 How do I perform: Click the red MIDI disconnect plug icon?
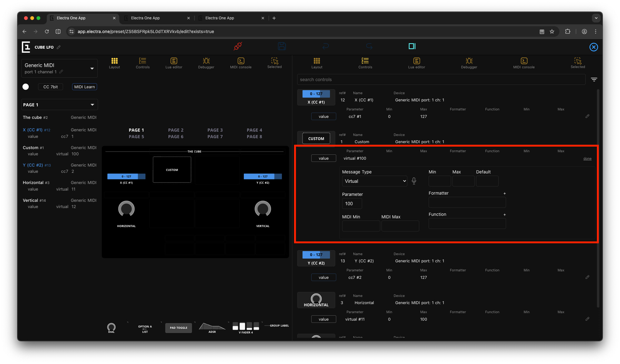(x=238, y=46)
